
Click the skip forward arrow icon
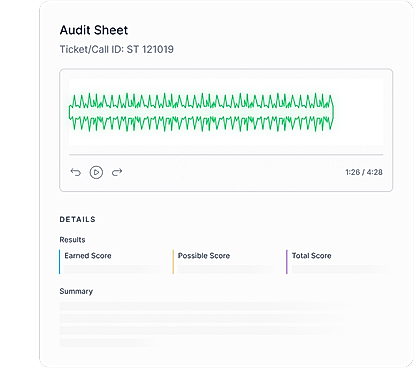click(x=117, y=172)
